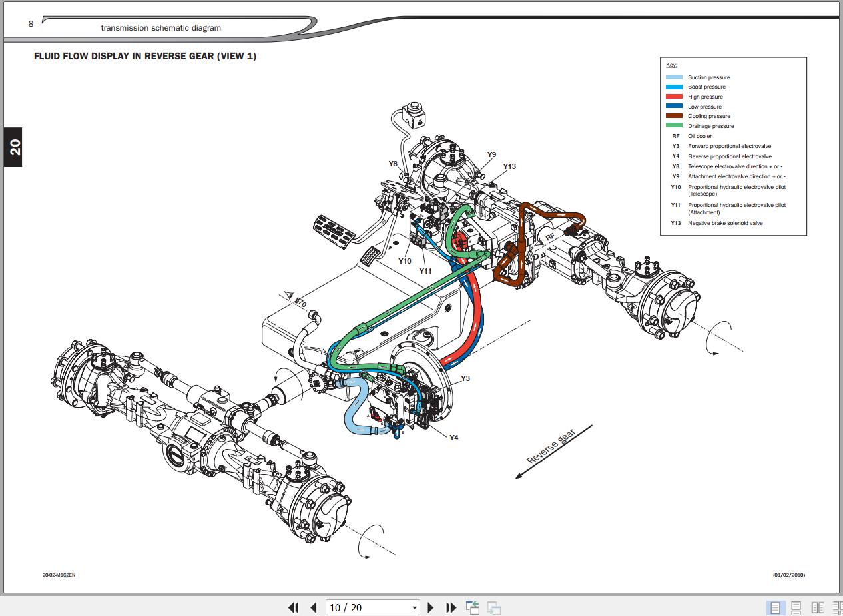Click the Drainage pressure green swatch
The width and height of the screenshot is (843, 616).
pos(674,126)
